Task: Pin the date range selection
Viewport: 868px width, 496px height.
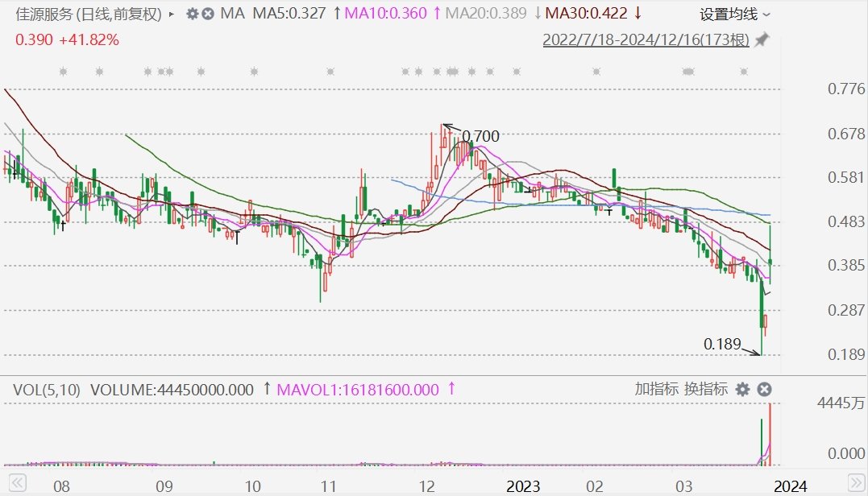Action: (762, 39)
